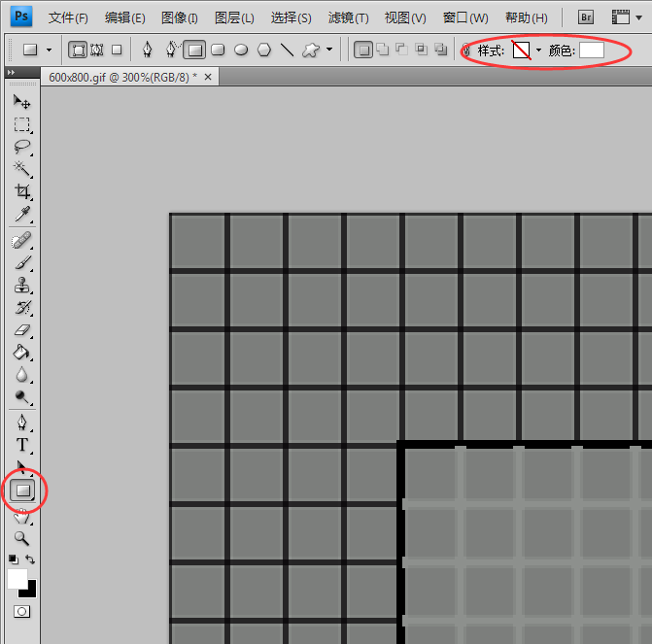Image resolution: width=652 pixels, height=644 pixels.
Task: Select the Pen tool in toolbox
Action: click(x=21, y=423)
